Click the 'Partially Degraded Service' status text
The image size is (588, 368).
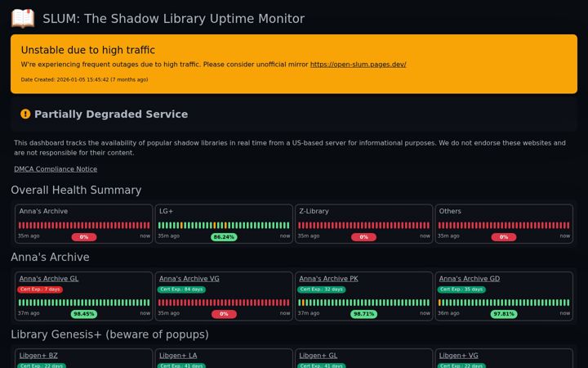(x=111, y=114)
